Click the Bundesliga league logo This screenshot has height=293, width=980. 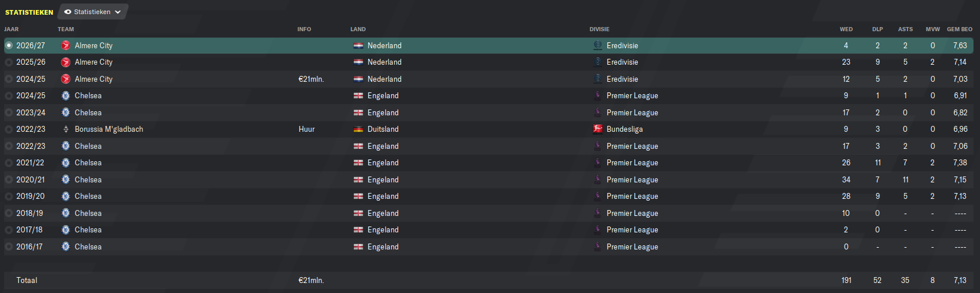point(598,129)
